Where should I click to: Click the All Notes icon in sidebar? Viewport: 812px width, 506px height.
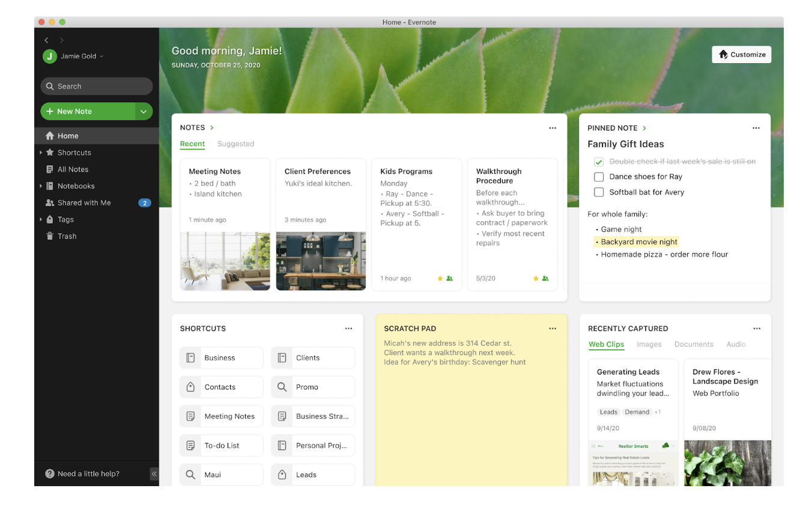click(50, 169)
